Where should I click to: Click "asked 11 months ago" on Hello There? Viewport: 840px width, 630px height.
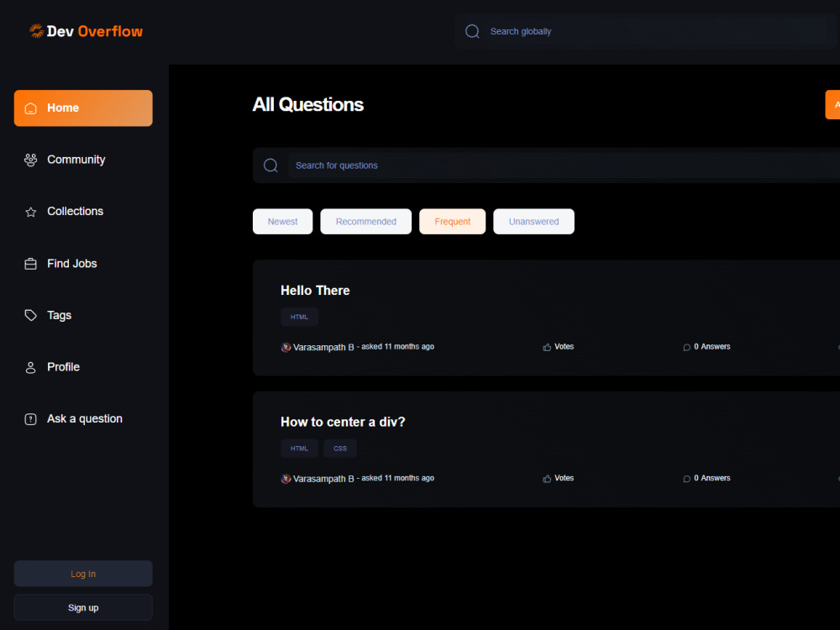(397, 347)
